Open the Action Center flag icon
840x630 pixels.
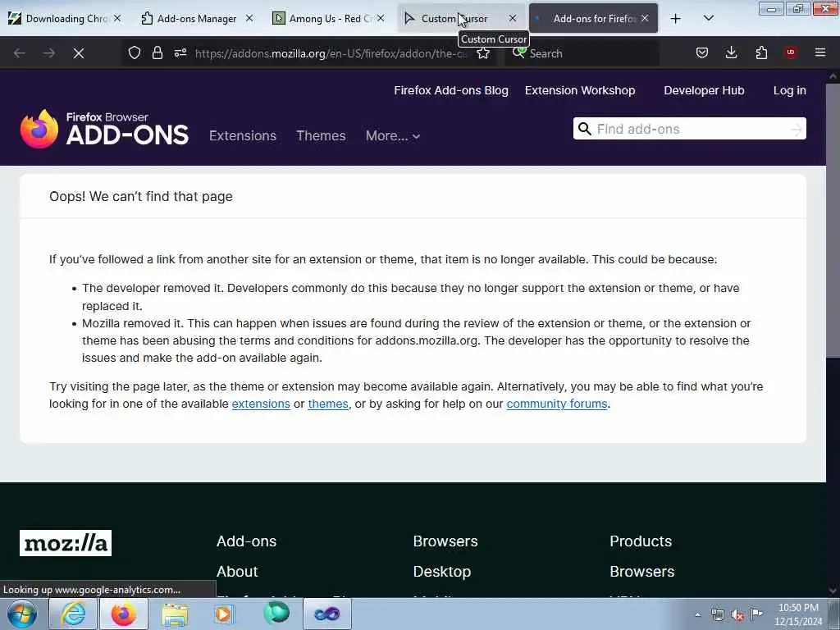pyautogui.click(x=756, y=614)
